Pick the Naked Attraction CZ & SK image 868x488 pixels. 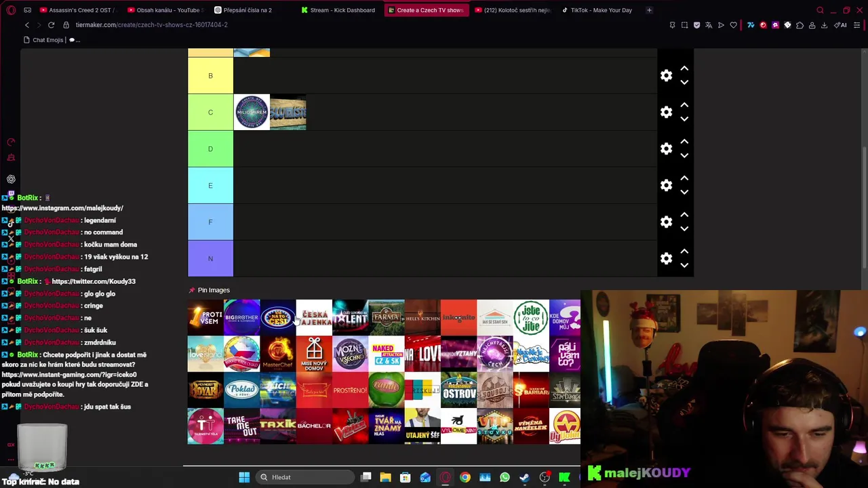pyautogui.click(x=387, y=354)
